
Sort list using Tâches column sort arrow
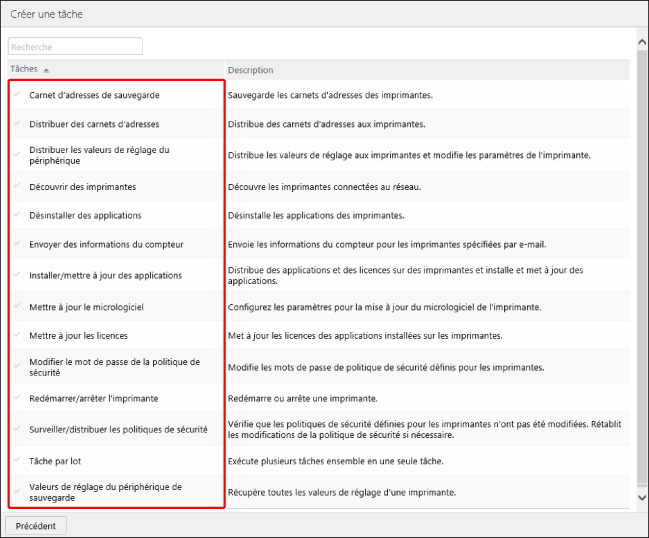46,70
